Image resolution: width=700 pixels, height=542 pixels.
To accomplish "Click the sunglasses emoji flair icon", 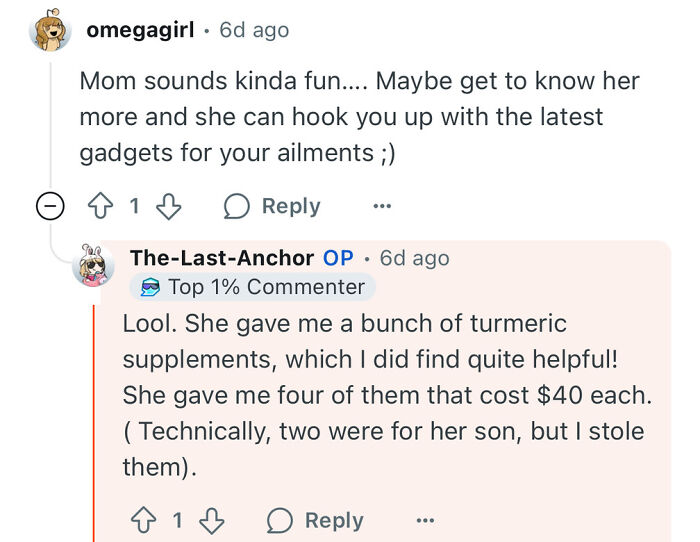I will click(x=149, y=288).
